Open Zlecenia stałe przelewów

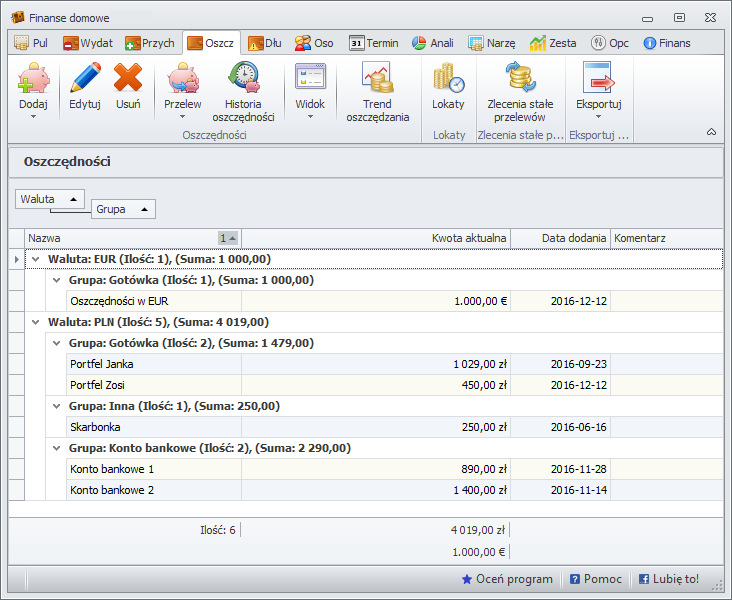point(520,78)
